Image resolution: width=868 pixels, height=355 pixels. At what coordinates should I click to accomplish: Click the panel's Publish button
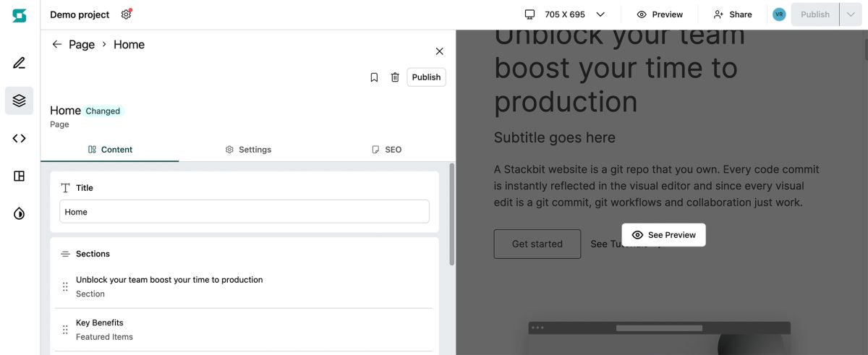(426, 77)
